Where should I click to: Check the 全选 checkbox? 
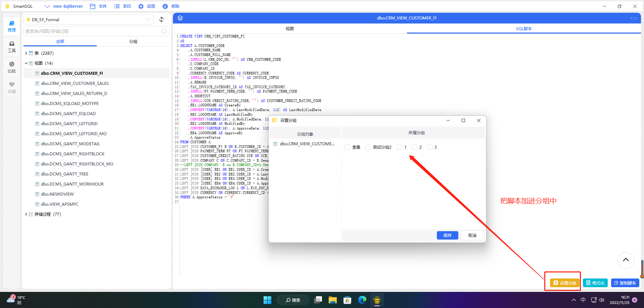point(348,147)
